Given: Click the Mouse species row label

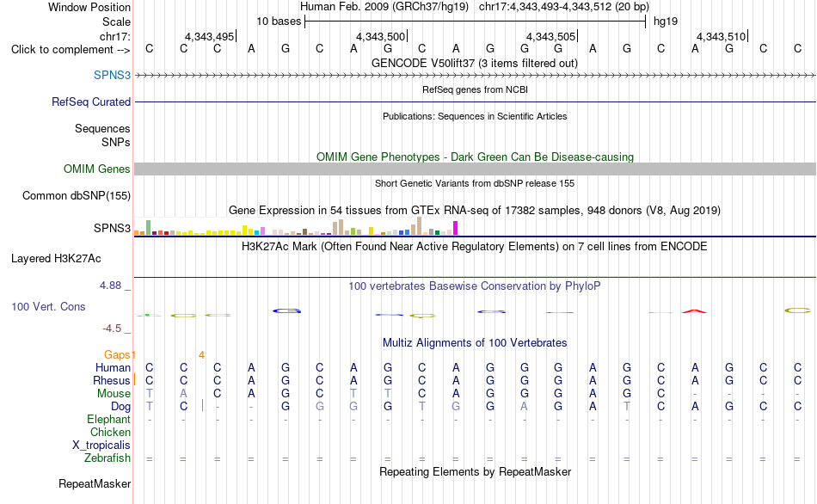Looking at the screenshot, I should [x=114, y=394].
